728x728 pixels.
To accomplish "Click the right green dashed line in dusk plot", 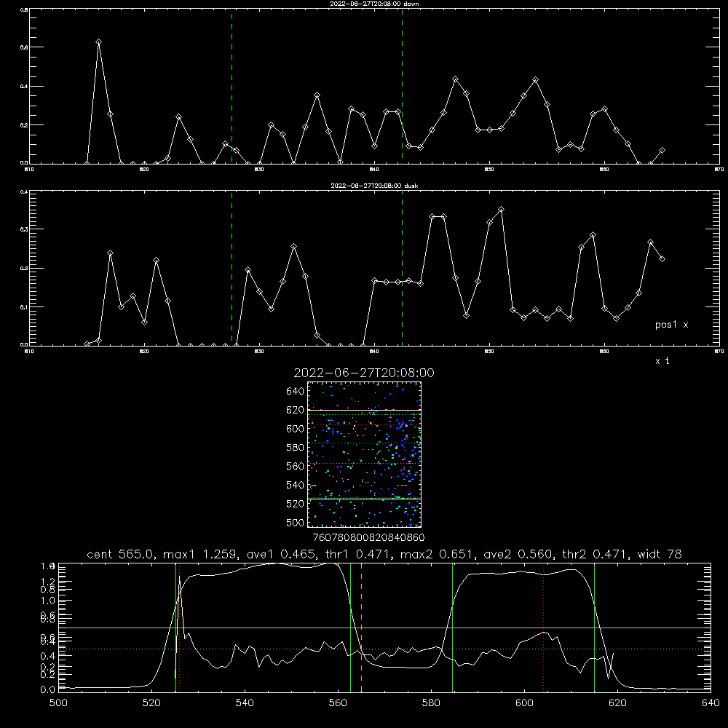I will click(402, 269).
